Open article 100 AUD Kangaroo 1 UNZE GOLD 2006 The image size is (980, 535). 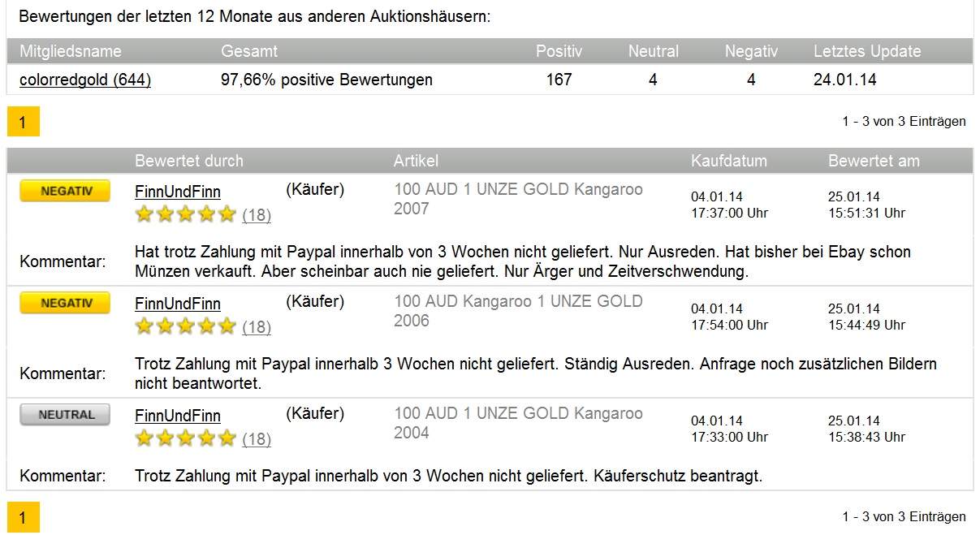click(518, 311)
